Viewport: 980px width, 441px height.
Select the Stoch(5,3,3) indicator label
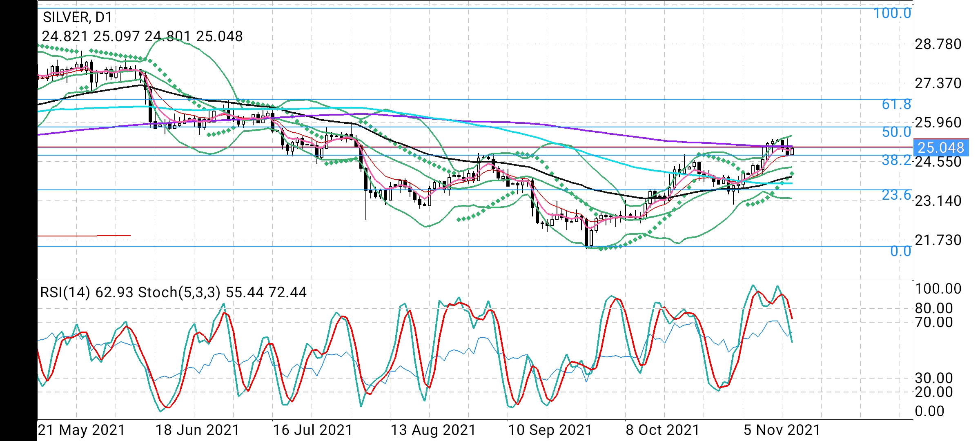pos(179,293)
